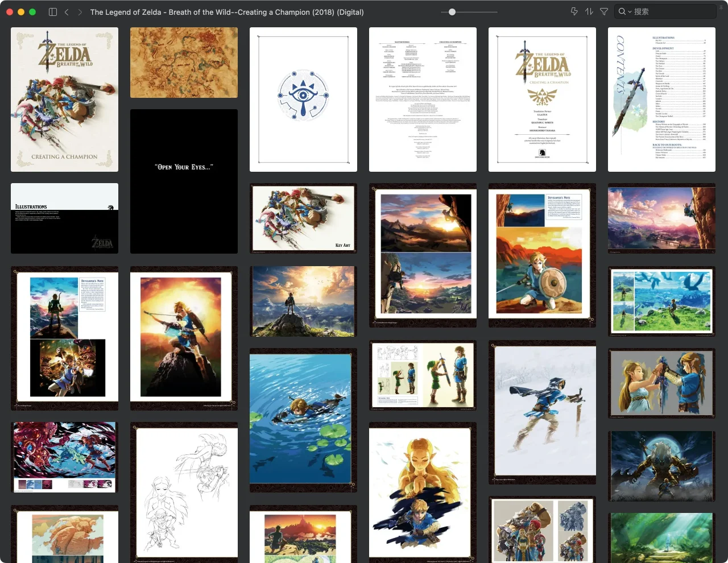This screenshot has height=563, width=728.
Task: Open the bottom-left floating rock cloud page
Action: point(65,534)
